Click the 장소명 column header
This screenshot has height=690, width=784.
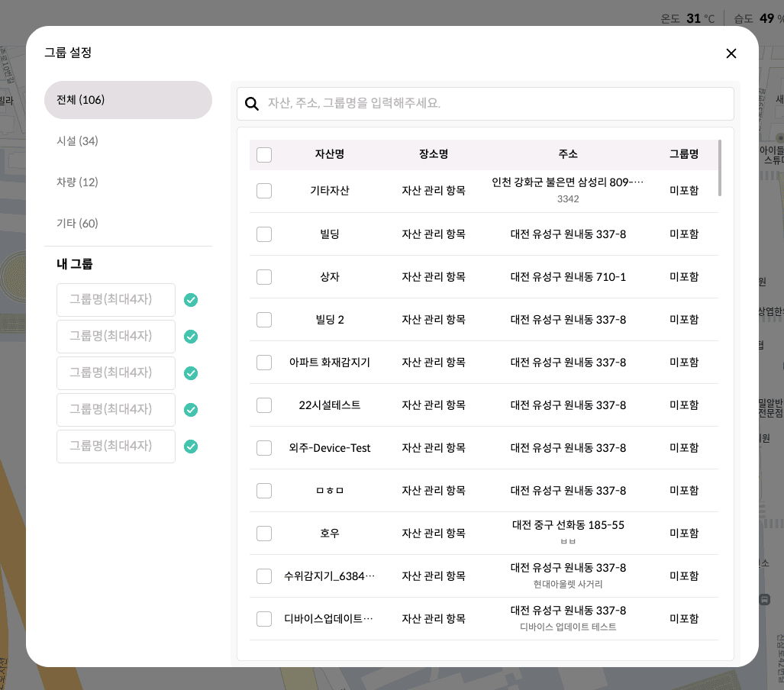pos(434,154)
